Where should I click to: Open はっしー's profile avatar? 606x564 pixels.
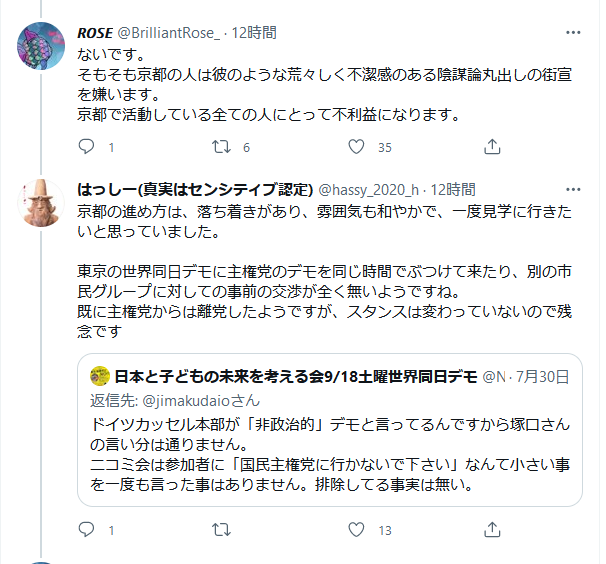(x=42, y=207)
